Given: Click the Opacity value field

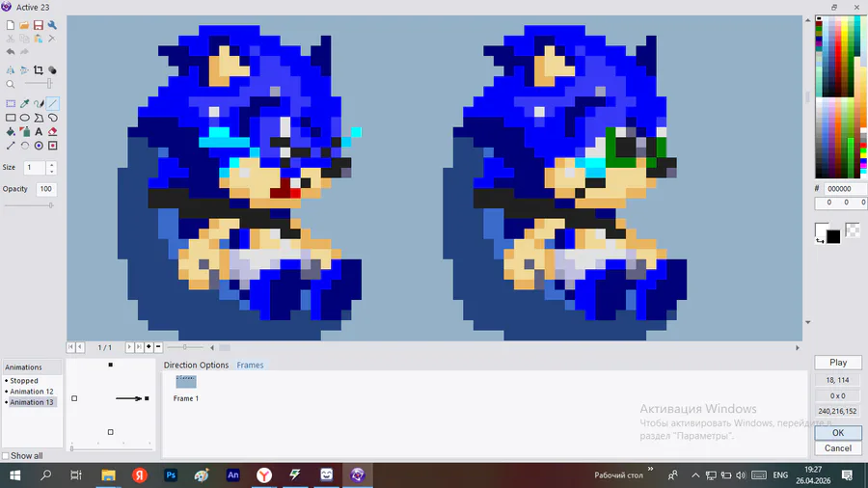Looking at the screenshot, I should tap(46, 189).
